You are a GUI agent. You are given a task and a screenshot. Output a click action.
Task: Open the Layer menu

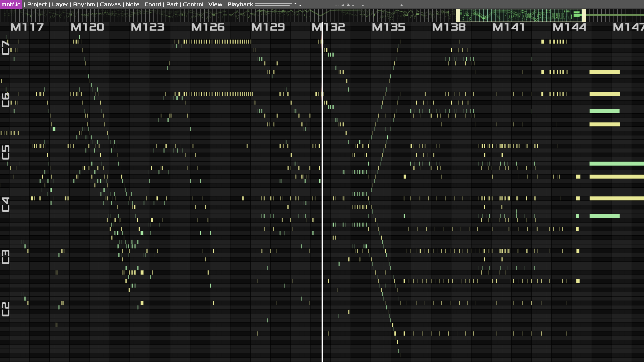[x=60, y=4]
